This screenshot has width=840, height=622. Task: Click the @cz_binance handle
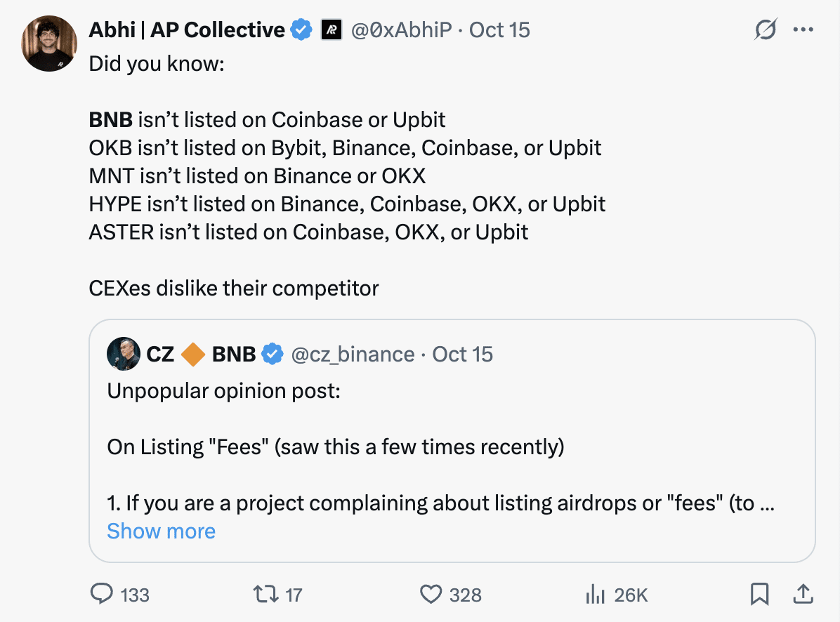353,354
